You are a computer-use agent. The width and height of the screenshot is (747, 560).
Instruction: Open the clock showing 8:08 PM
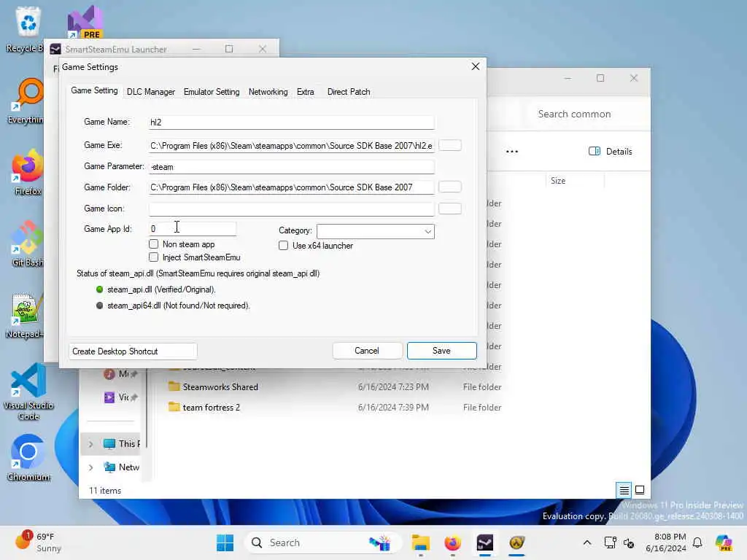[666, 542]
